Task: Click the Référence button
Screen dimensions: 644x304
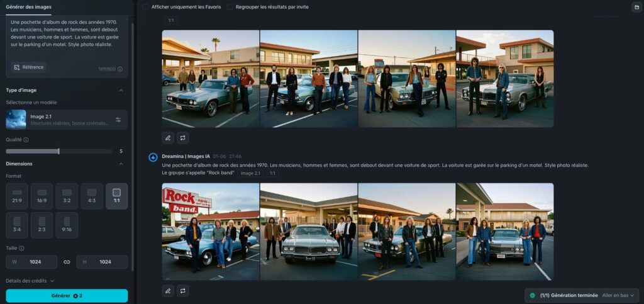Action: point(28,67)
